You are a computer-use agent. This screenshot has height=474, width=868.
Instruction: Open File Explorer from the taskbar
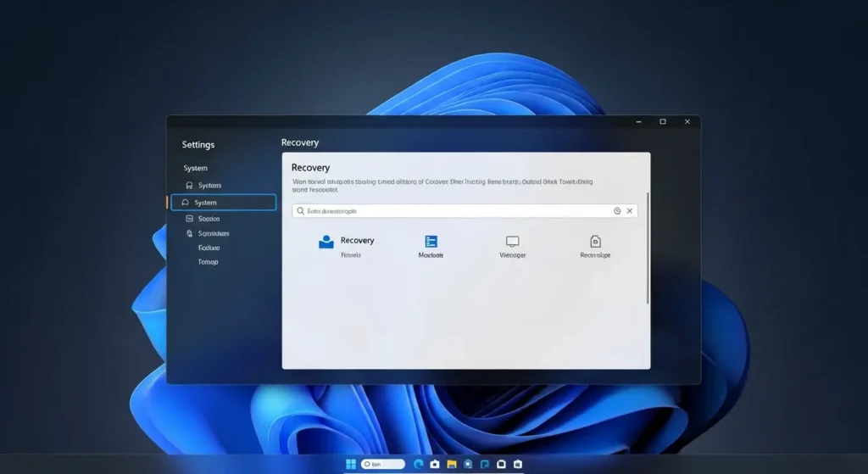452,464
